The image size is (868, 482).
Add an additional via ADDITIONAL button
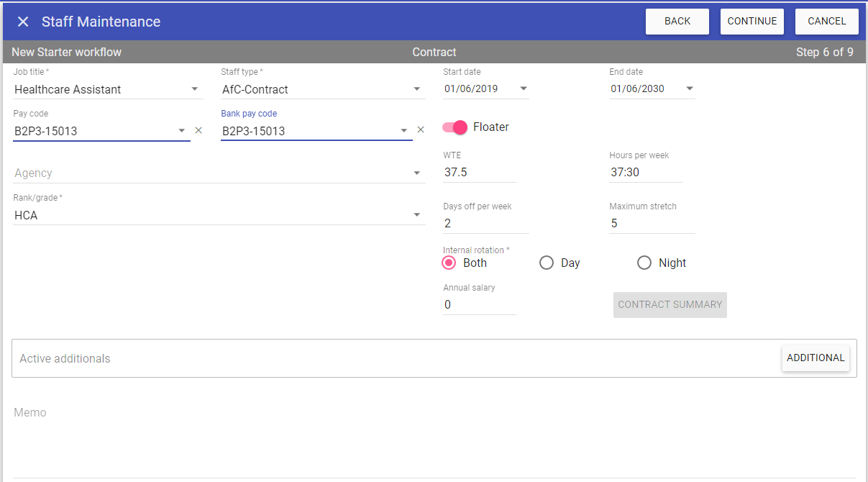pos(816,358)
